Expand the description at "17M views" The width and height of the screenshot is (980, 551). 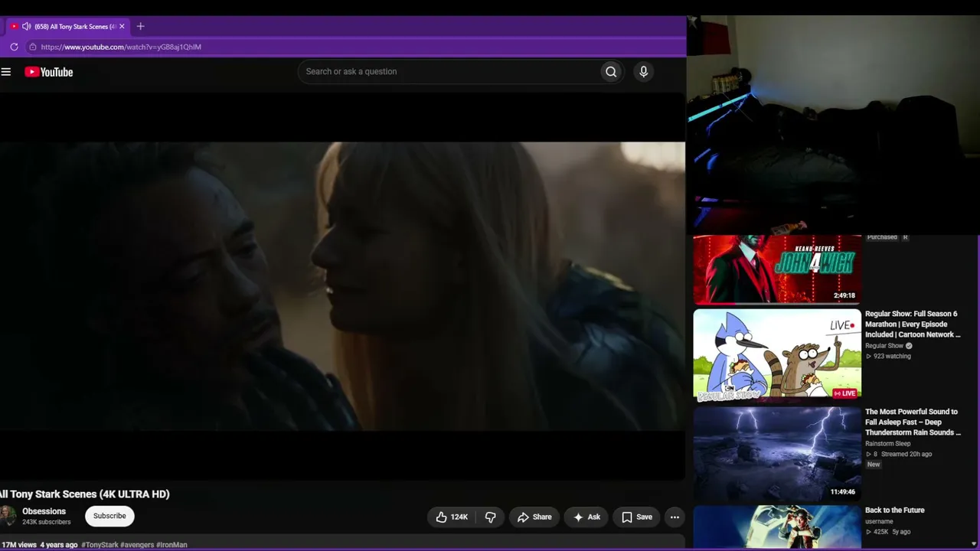pos(18,545)
